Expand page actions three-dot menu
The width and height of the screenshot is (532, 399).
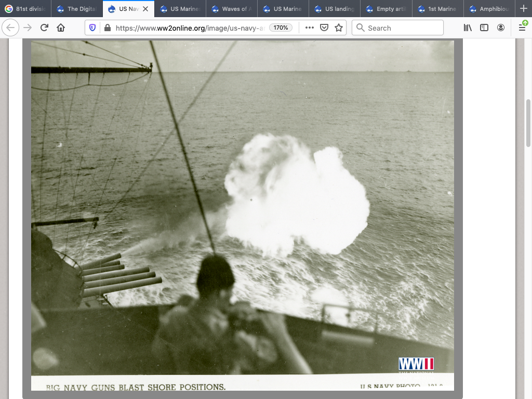click(310, 28)
